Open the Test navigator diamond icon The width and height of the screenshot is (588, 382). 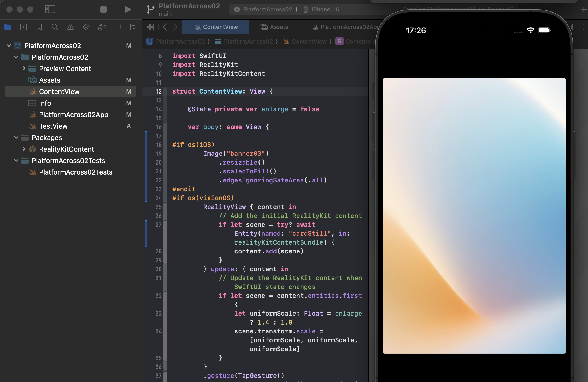pos(86,27)
